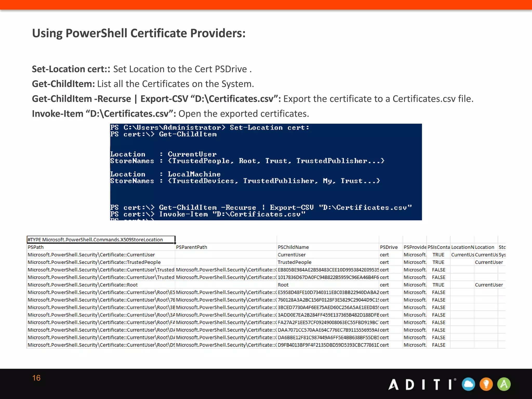The height and width of the screenshot is (399, 532).
Task: Select the PSChildName cell reading TrustedPeople
Action: tap(328, 262)
